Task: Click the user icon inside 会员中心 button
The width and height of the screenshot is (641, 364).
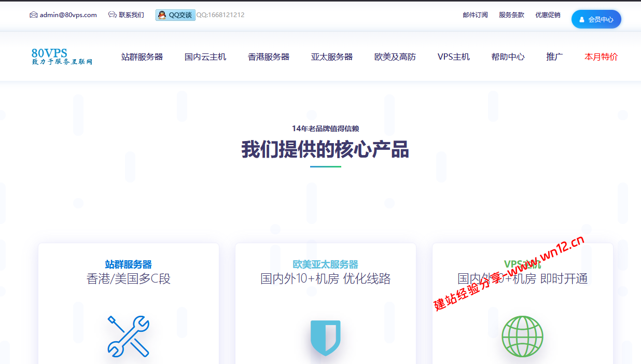Action: pos(581,19)
